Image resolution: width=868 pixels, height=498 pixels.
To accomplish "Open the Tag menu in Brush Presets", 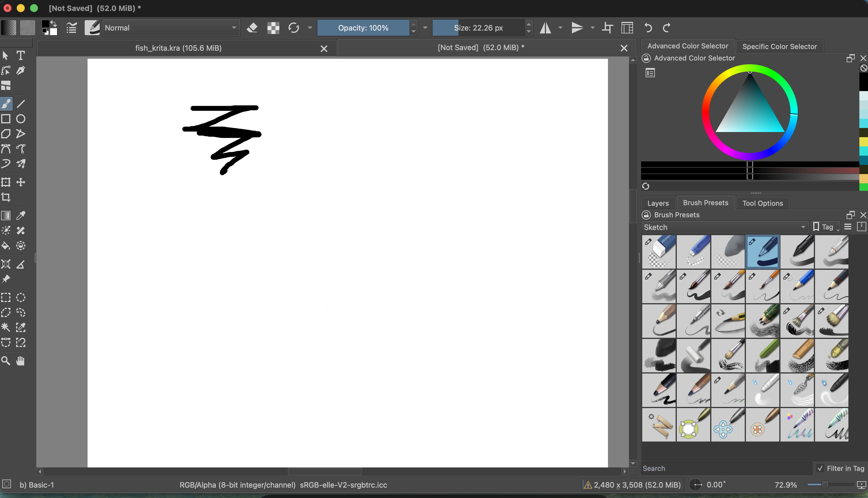I will (825, 227).
